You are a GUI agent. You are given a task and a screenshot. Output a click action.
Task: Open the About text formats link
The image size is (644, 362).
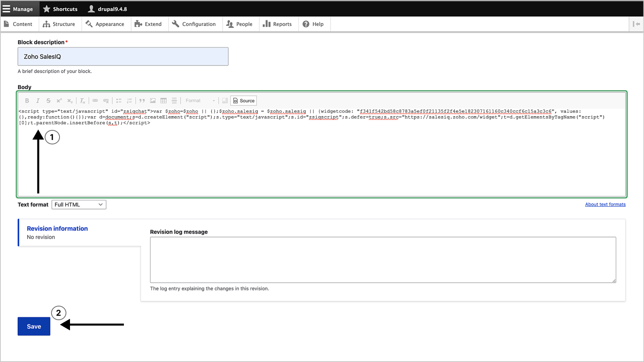[605, 204]
